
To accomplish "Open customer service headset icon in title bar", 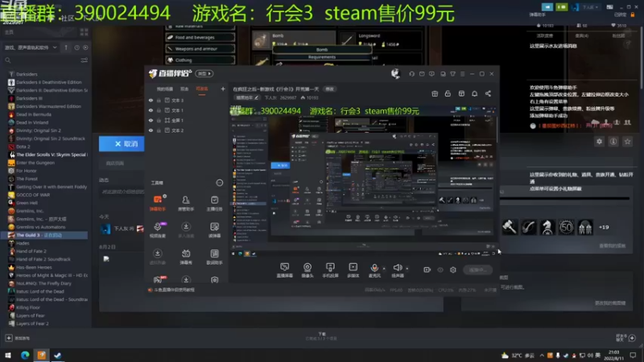I will coord(411,74).
